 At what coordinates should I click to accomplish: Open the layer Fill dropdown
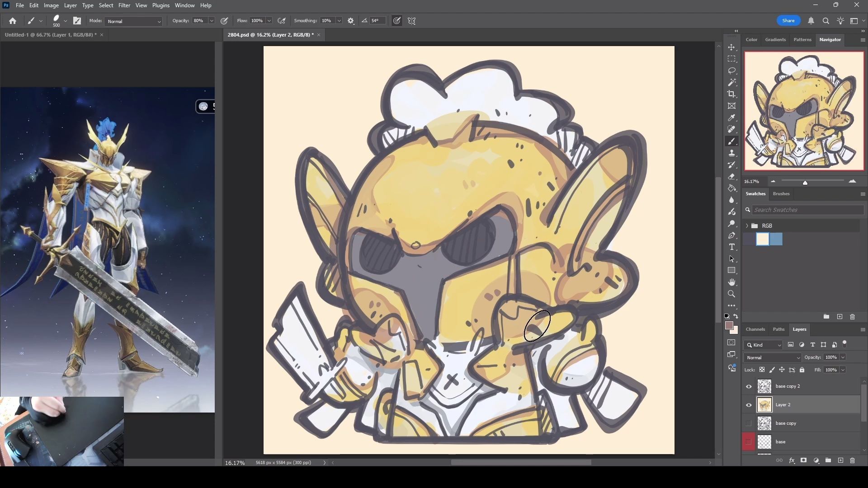pos(843,370)
